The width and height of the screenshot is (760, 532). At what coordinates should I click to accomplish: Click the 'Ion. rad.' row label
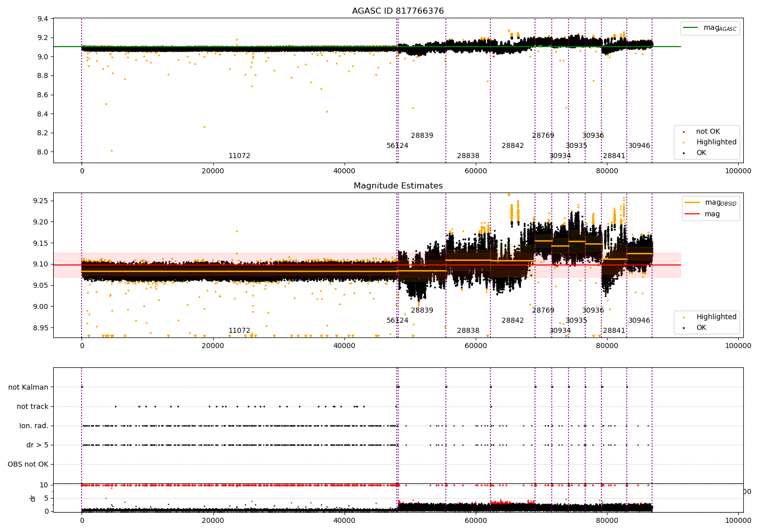click(34, 426)
